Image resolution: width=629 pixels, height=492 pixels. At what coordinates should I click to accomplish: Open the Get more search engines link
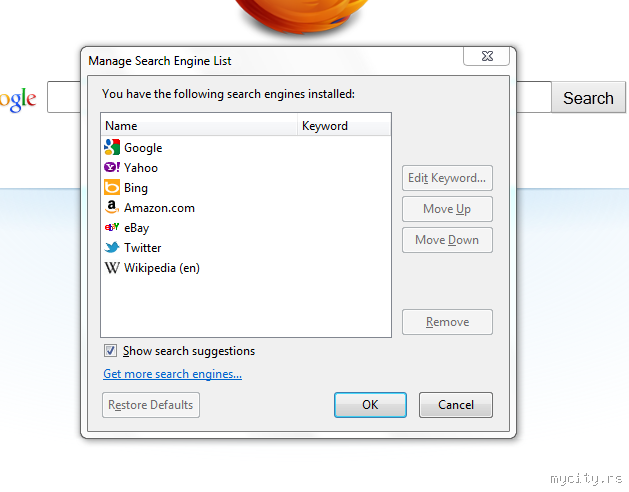pyautogui.click(x=172, y=374)
